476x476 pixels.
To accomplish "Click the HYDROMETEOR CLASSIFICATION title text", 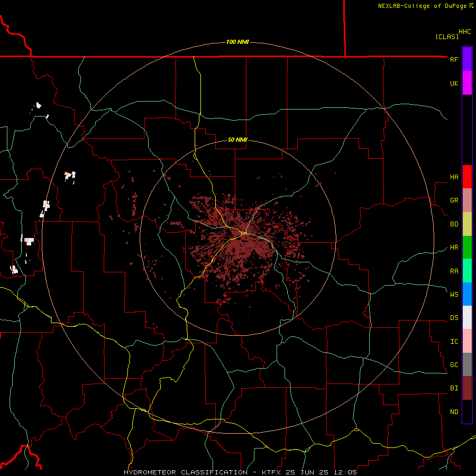I will tap(186, 472).
